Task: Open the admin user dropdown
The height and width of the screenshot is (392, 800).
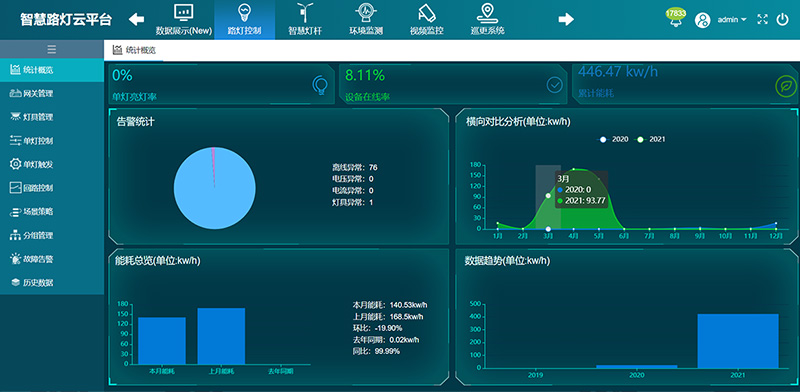Action: 732,19
